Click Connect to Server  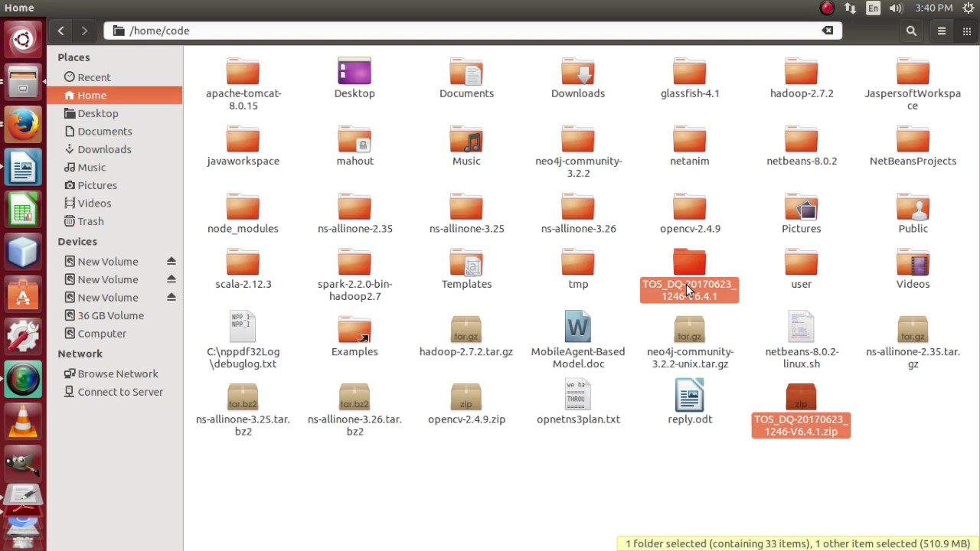point(114,392)
